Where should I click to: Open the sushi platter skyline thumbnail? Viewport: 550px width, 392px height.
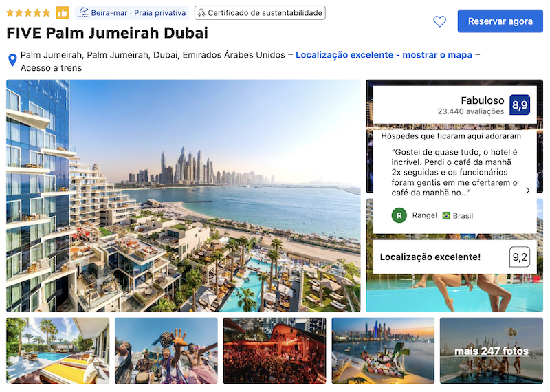pyautogui.click(x=383, y=351)
